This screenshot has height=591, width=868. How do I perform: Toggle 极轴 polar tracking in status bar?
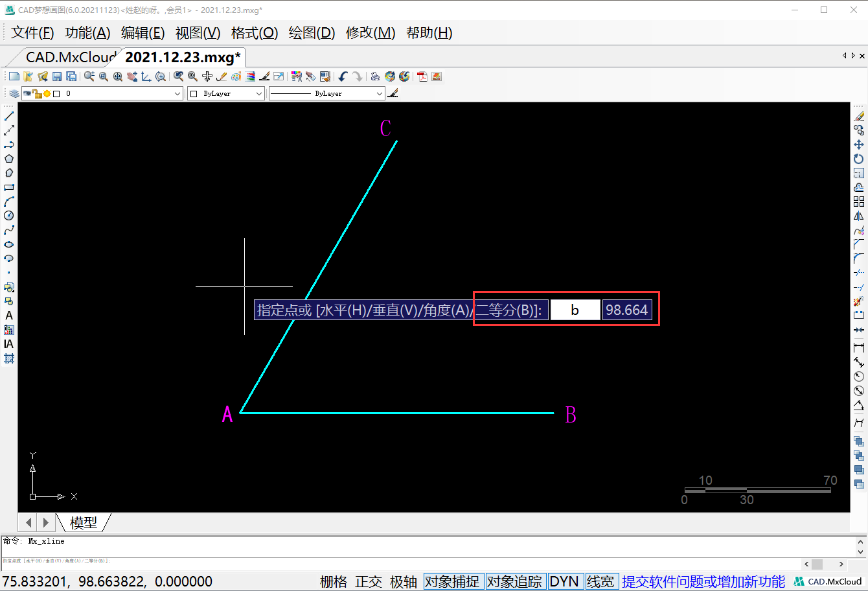coord(404,582)
